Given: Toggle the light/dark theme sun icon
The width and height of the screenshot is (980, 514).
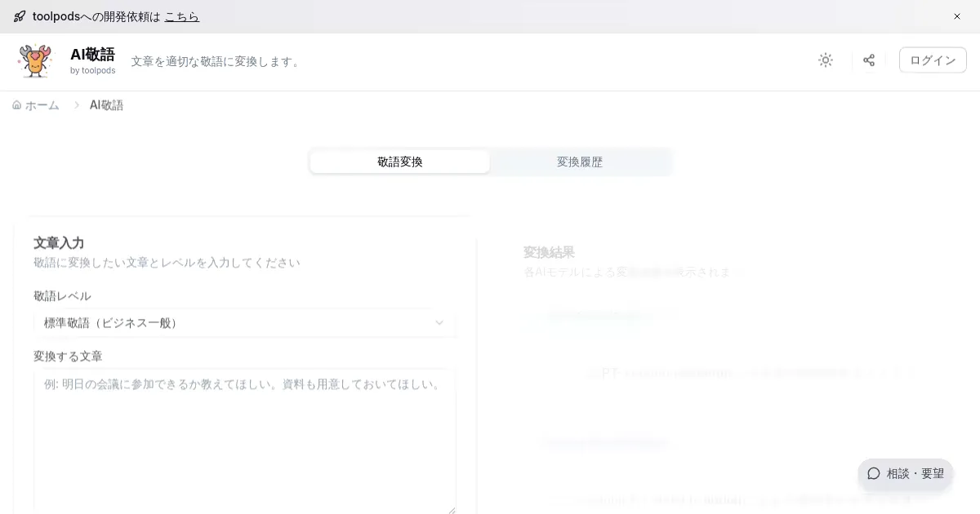Looking at the screenshot, I should 826,60.
